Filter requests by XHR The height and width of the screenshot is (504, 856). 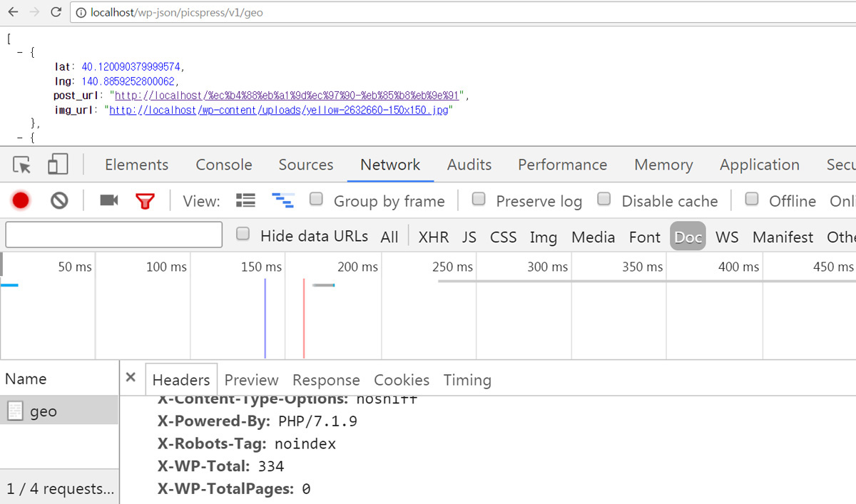point(434,237)
